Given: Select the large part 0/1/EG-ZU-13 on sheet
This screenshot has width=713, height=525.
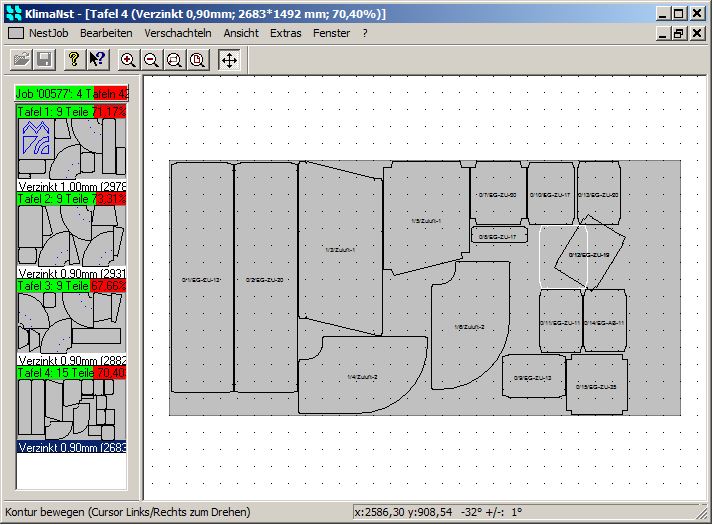Looking at the screenshot, I should click(x=201, y=278).
